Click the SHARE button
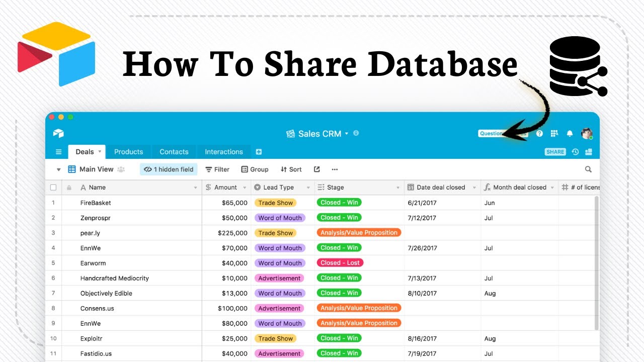The width and height of the screenshot is (644, 362). pyautogui.click(x=555, y=152)
